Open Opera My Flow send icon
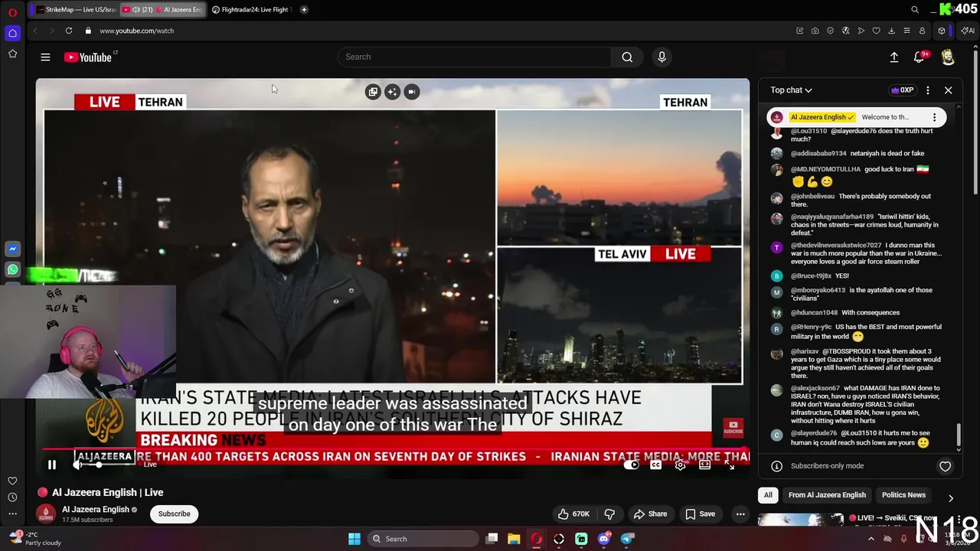Image resolution: width=980 pixels, height=551 pixels. click(x=861, y=31)
